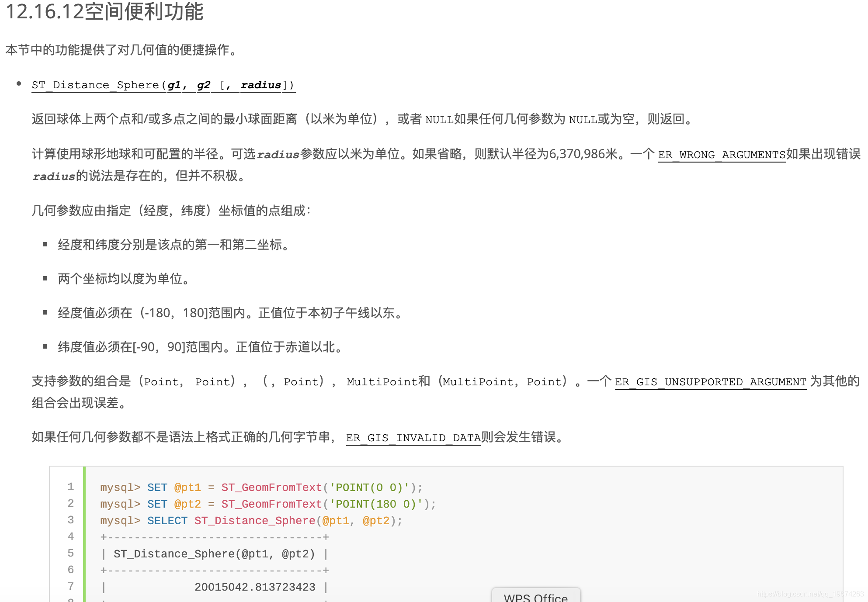Click the heading 12.16.12空间便利功能
868x602 pixels.
(x=104, y=12)
